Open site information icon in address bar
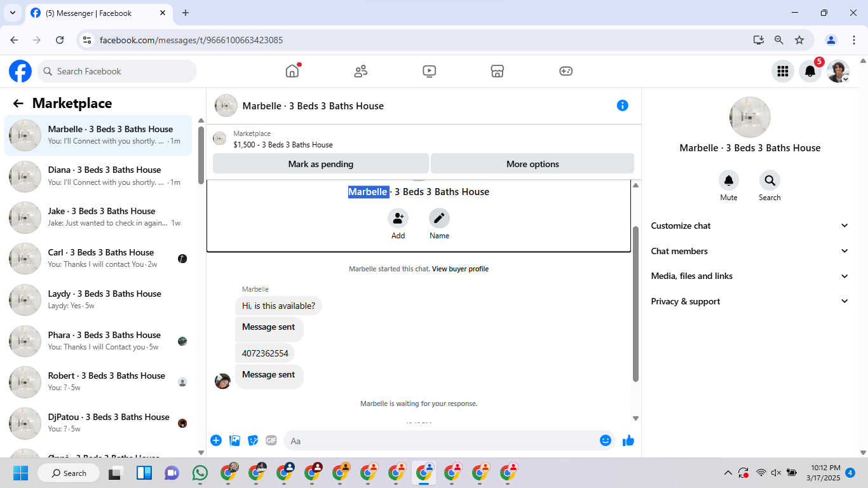This screenshot has width=868, height=488. [x=88, y=40]
